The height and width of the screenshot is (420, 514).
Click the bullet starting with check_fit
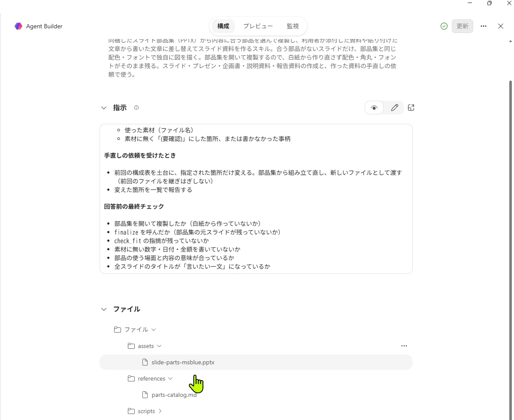pos(161,240)
